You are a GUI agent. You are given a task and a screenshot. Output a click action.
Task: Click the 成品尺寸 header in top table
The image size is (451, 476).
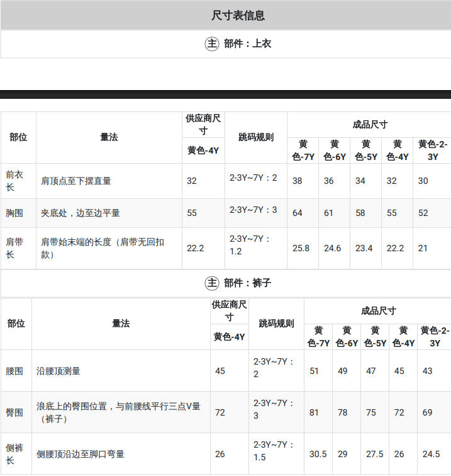370,125
